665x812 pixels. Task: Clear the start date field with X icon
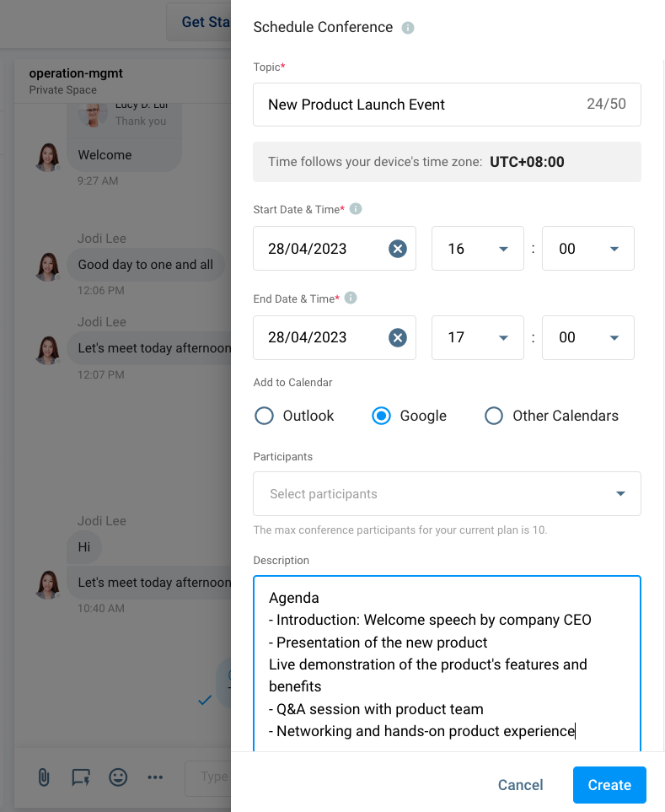[x=398, y=249]
